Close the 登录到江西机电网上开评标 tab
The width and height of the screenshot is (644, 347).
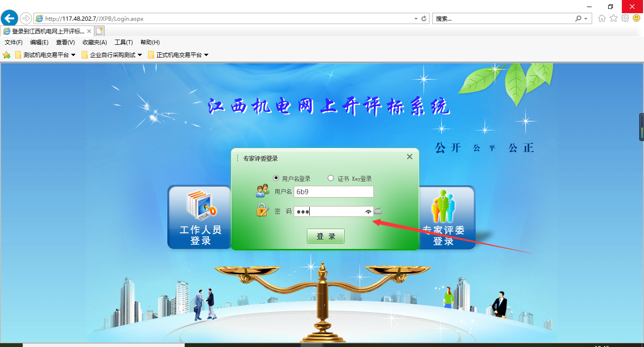point(89,31)
